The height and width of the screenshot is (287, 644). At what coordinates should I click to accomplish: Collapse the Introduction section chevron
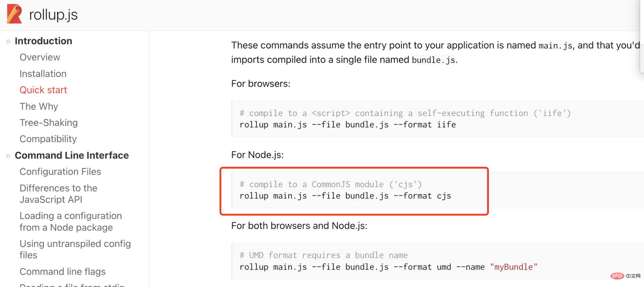point(8,42)
